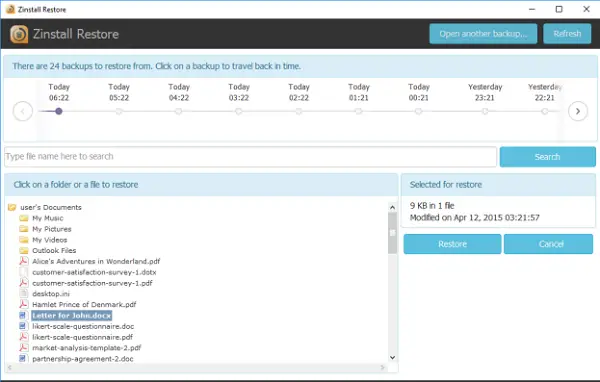
Task: Focus the file name search field
Action: coord(251,157)
